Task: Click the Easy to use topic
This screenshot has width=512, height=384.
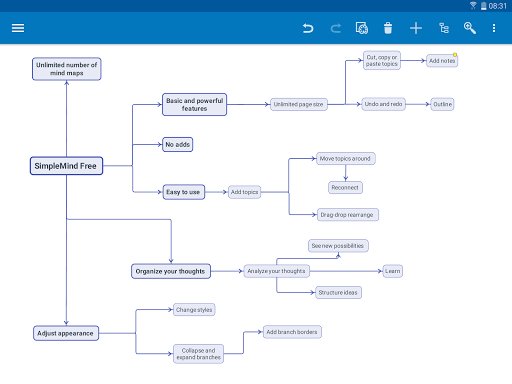Action: pos(184,192)
